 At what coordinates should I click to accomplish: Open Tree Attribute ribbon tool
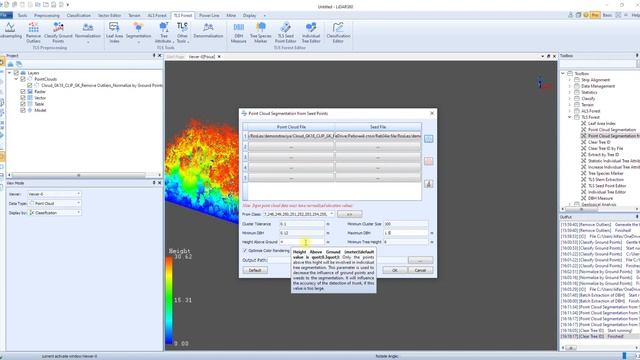(x=164, y=33)
